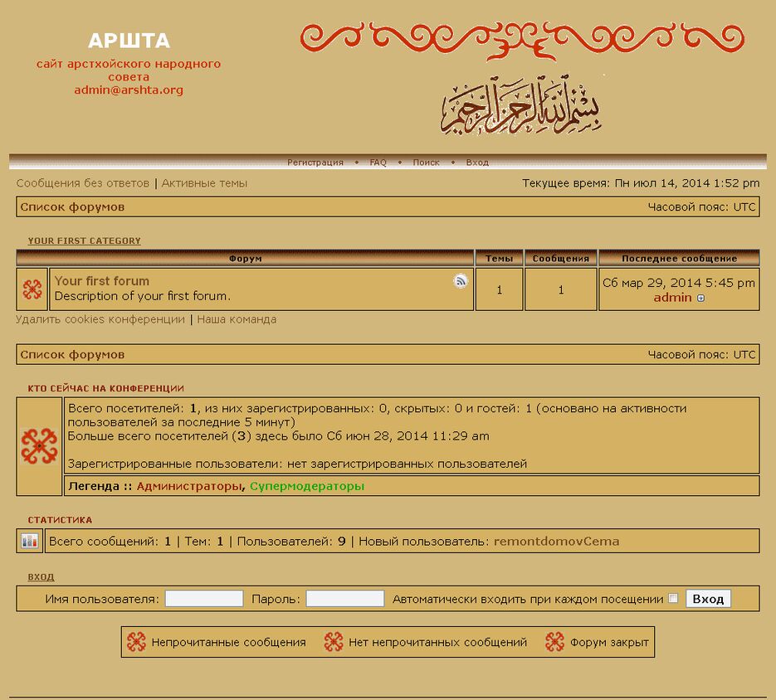Open Администраторы group in the legend
Image resolution: width=776 pixels, height=700 pixels.
click(189, 486)
